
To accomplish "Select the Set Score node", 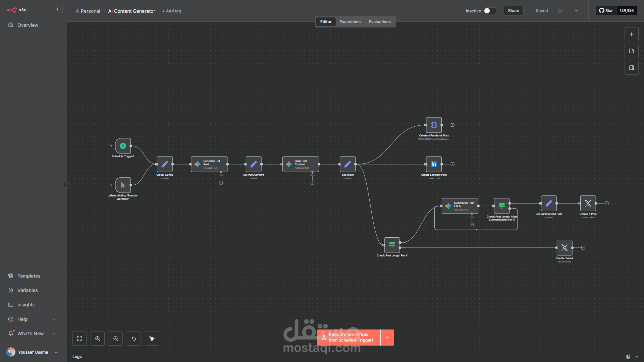I will pyautogui.click(x=347, y=164).
